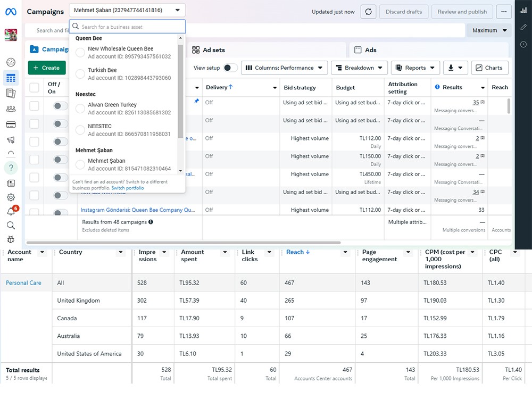Click the Switch portfolio link
Image resolution: width=532 pixels, height=399 pixels.
tap(128, 188)
